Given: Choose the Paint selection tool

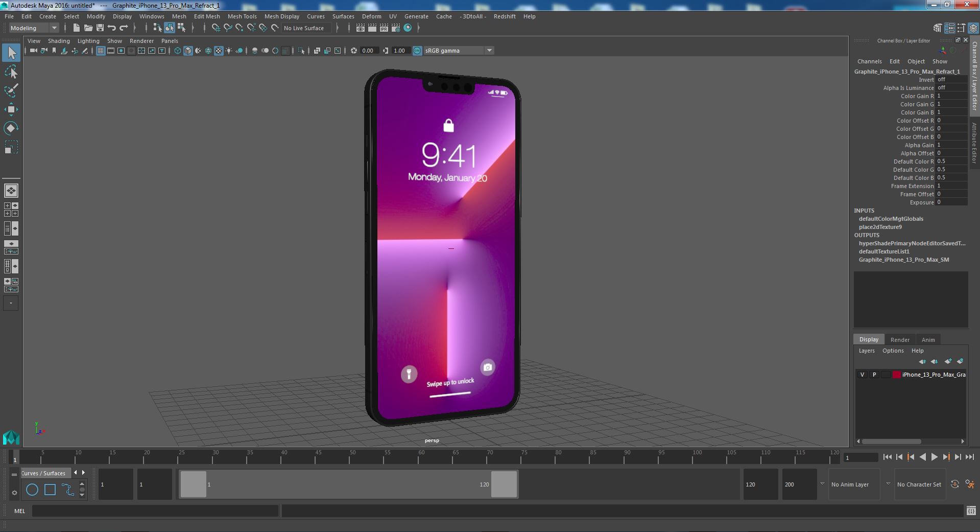Looking at the screenshot, I should click(11, 90).
